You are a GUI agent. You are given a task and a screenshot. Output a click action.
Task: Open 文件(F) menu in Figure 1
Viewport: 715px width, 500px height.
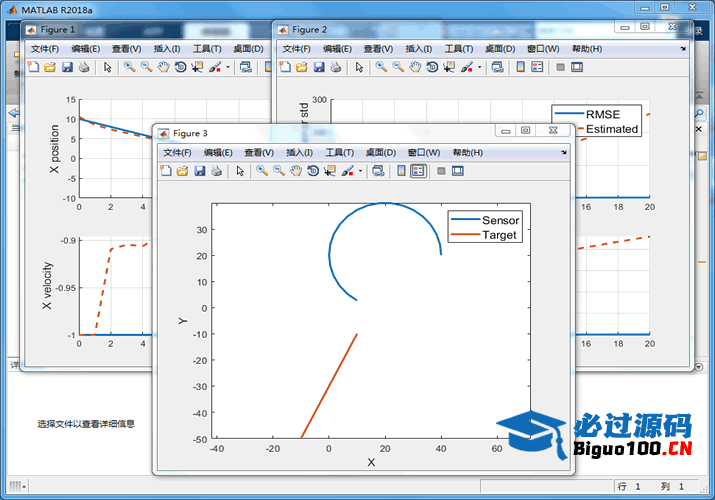coord(45,49)
